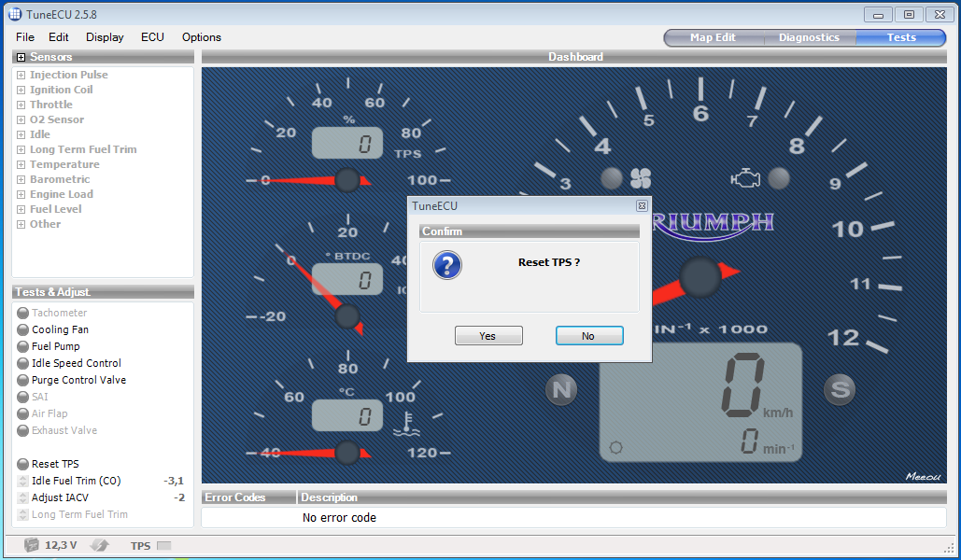Expand the Engine Load sensor node
This screenshot has width=961, height=560.
pyautogui.click(x=21, y=194)
